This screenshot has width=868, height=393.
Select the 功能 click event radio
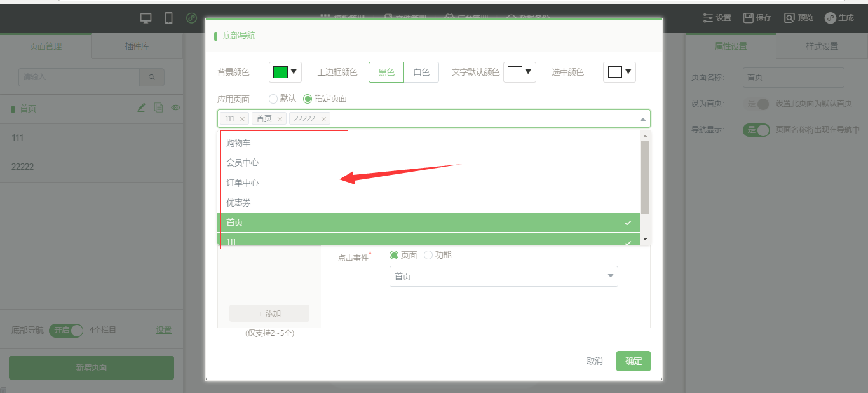click(428, 255)
